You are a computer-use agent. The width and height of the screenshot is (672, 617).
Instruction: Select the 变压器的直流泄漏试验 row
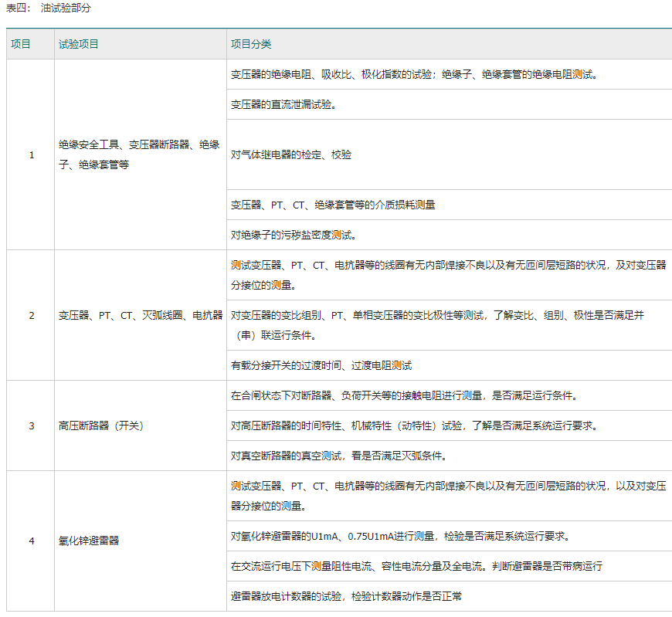[x=283, y=104]
